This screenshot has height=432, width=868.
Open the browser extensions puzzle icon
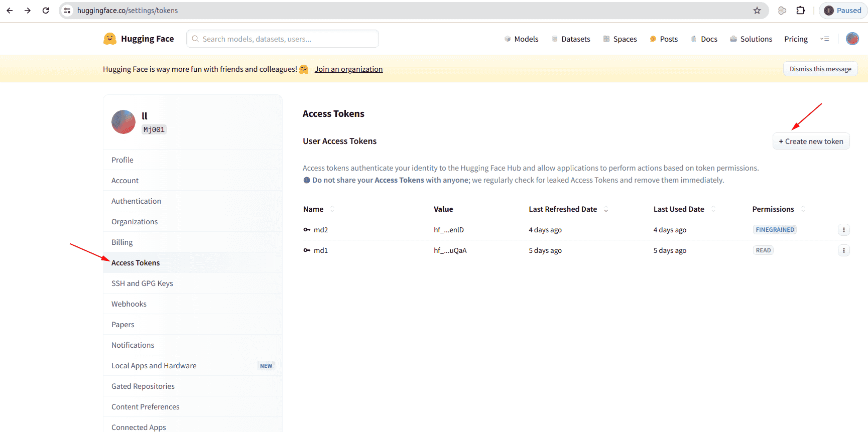point(800,11)
